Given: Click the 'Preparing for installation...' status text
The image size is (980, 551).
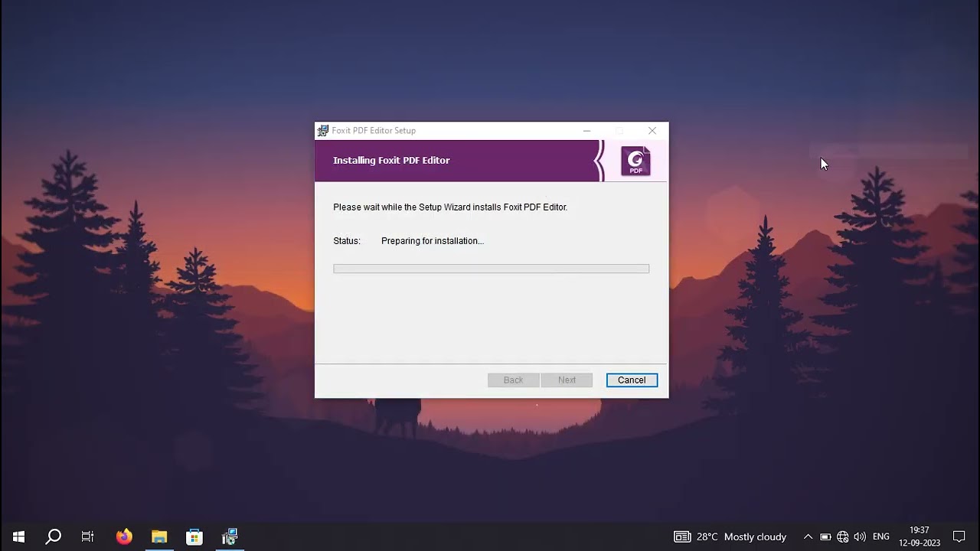Looking at the screenshot, I should pyautogui.click(x=433, y=241).
